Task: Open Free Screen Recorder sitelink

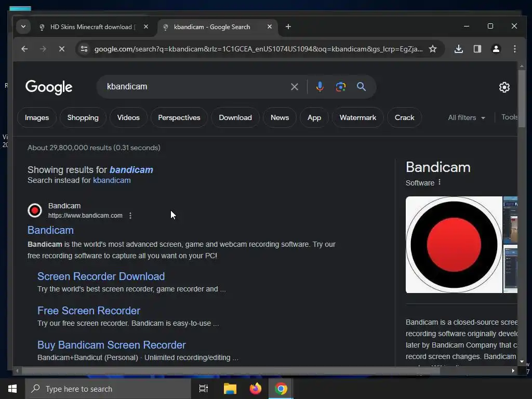Action: pos(88,311)
